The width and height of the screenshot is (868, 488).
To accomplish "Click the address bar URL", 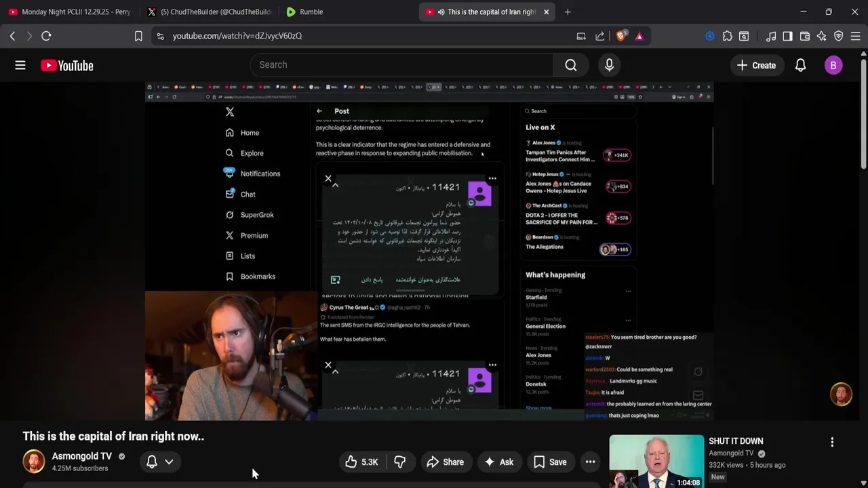I will pos(237,36).
